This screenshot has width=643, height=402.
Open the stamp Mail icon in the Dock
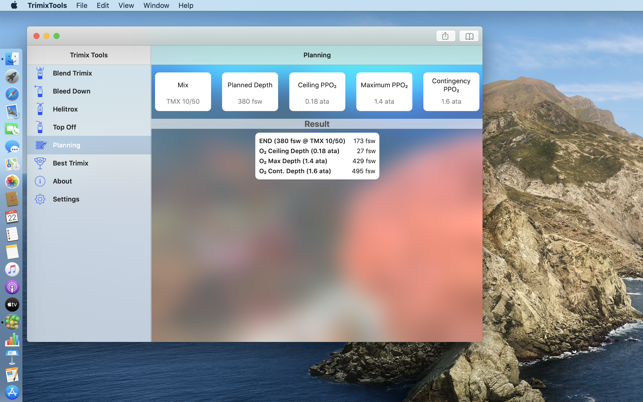[x=12, y=112]
